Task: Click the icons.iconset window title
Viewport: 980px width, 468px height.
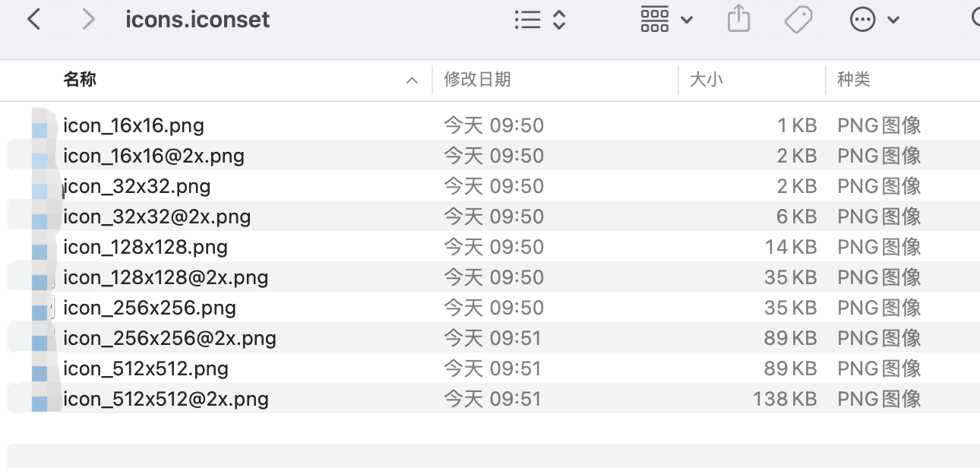Action: coord(198,19)
